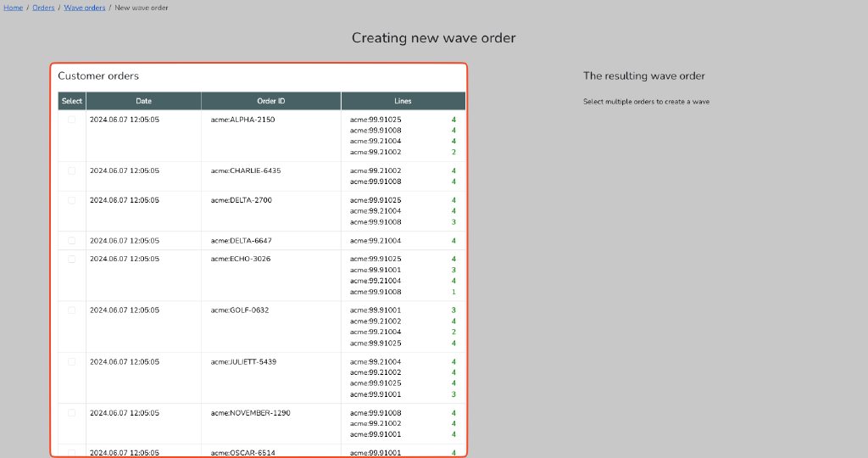Toggle the acme:GOLF-0632 checkbox
The image size is (868, 458).
pyautogui.click(x=72, y=310)
